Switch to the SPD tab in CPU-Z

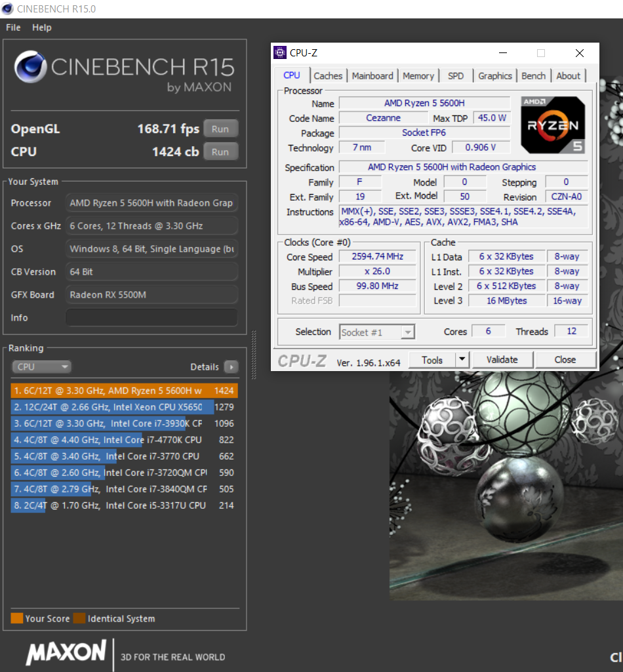[456, 76]
